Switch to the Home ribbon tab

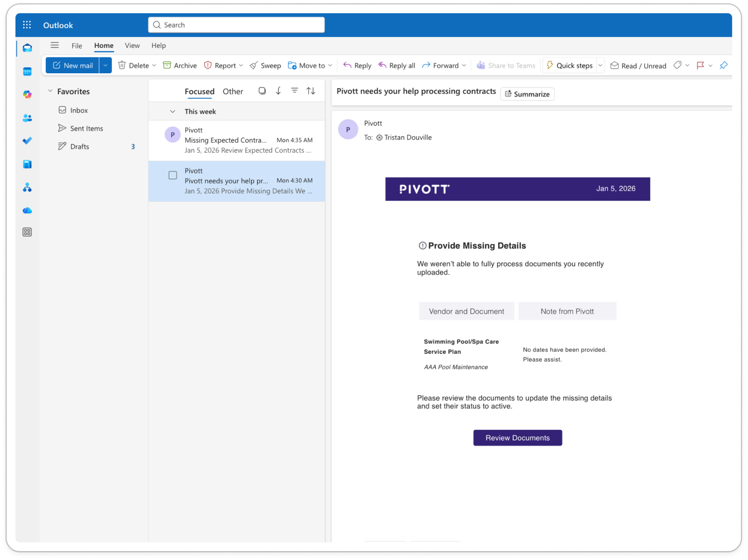pos(104,46)
